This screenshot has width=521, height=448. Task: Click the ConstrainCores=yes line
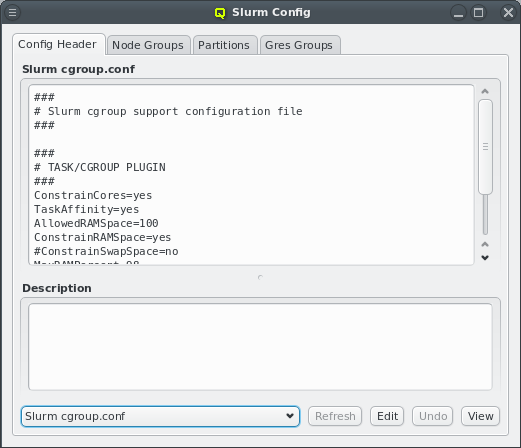[93, 195]
